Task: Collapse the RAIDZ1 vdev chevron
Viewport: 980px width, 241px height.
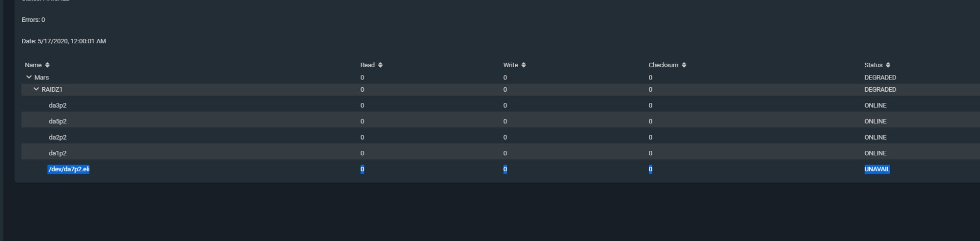Action: point(36,89)
